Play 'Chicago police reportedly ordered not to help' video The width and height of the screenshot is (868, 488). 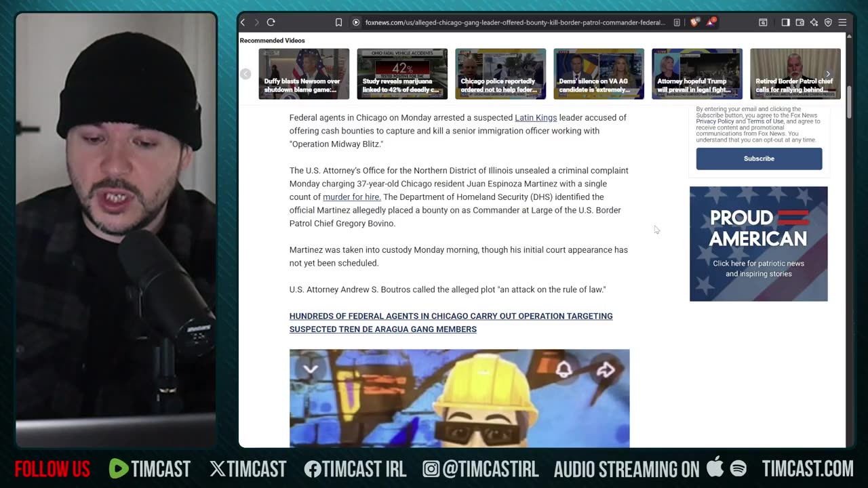point(500,74)
